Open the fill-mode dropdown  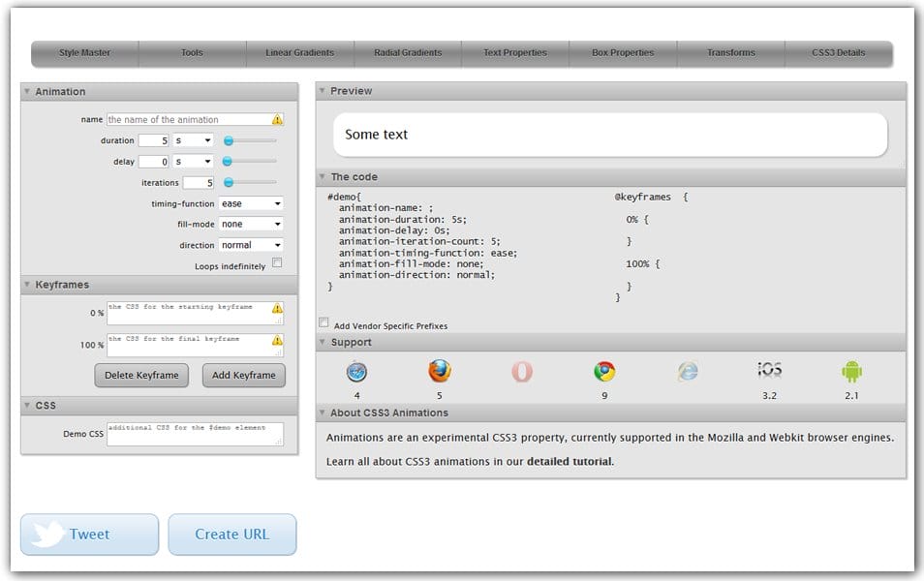251,225
